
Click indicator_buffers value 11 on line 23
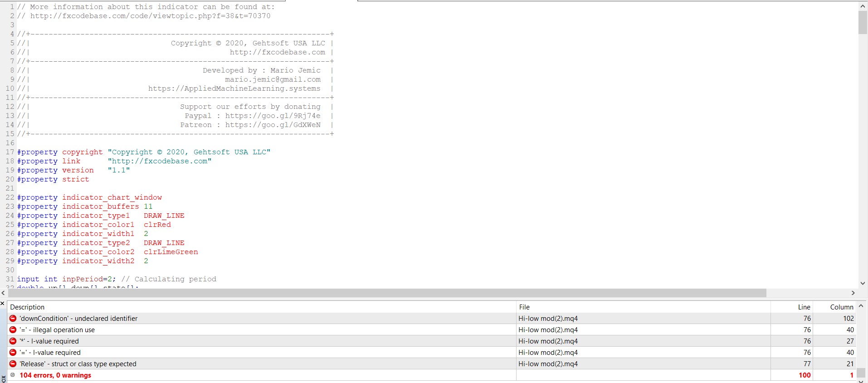click(148, 206)
